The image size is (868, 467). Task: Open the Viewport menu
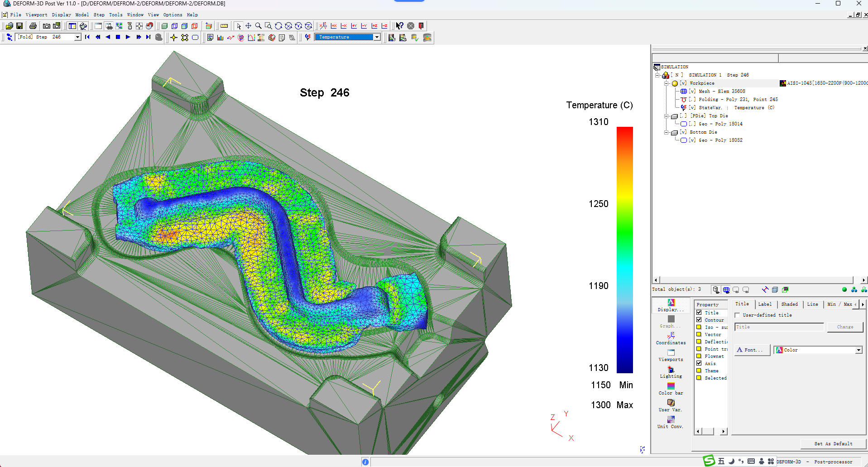pos(36,14)
